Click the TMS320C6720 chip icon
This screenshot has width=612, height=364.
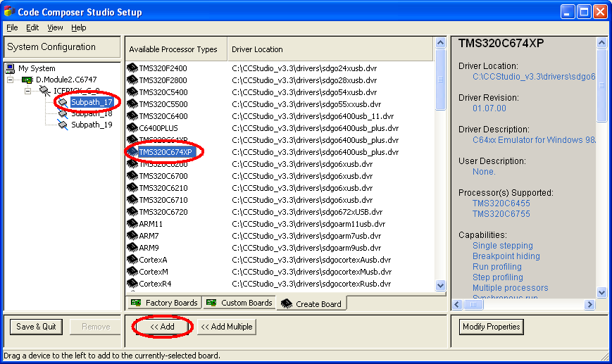132,212
